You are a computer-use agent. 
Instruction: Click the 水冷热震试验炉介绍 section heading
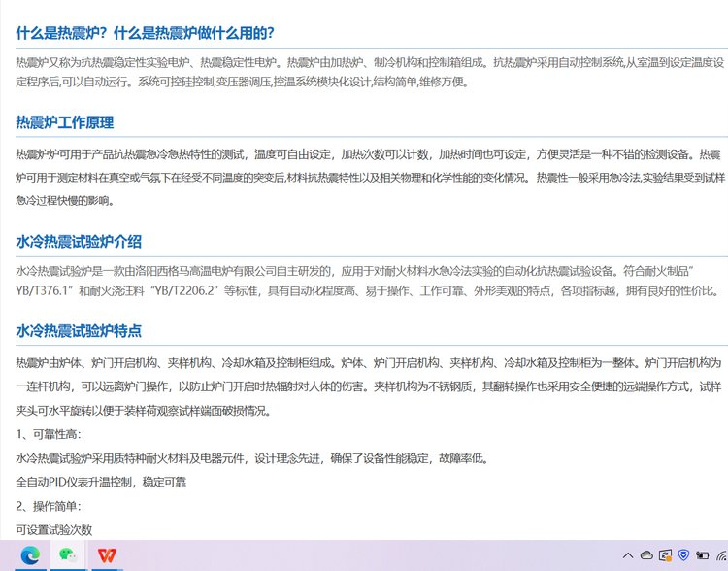point(79,241)
